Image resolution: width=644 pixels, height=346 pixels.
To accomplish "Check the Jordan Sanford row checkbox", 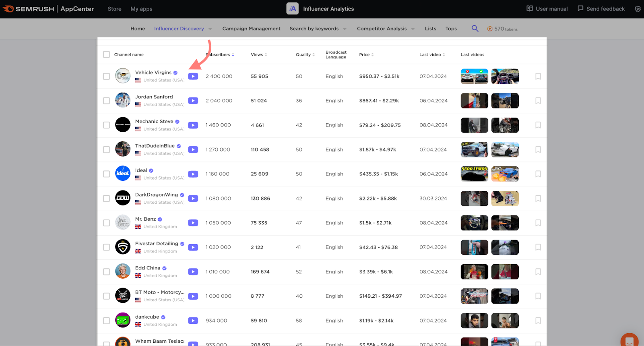I will point(106,101).
